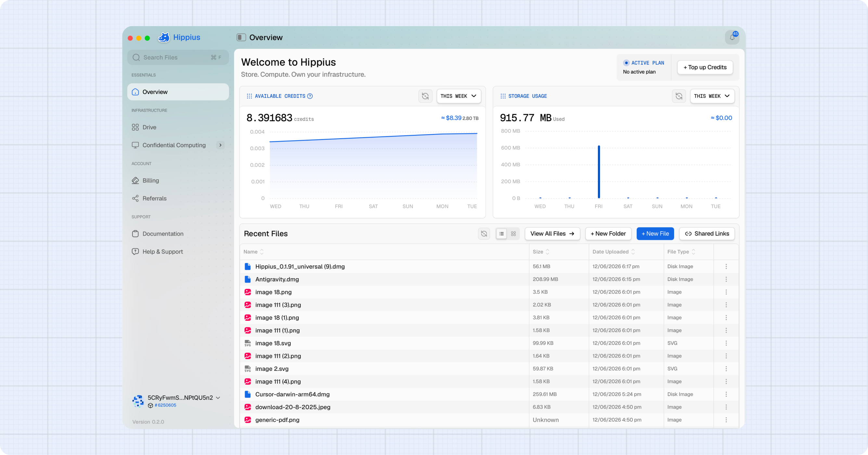Sort files by File Type column
Viewport: 868px width, 455px height.
(681, 252)
